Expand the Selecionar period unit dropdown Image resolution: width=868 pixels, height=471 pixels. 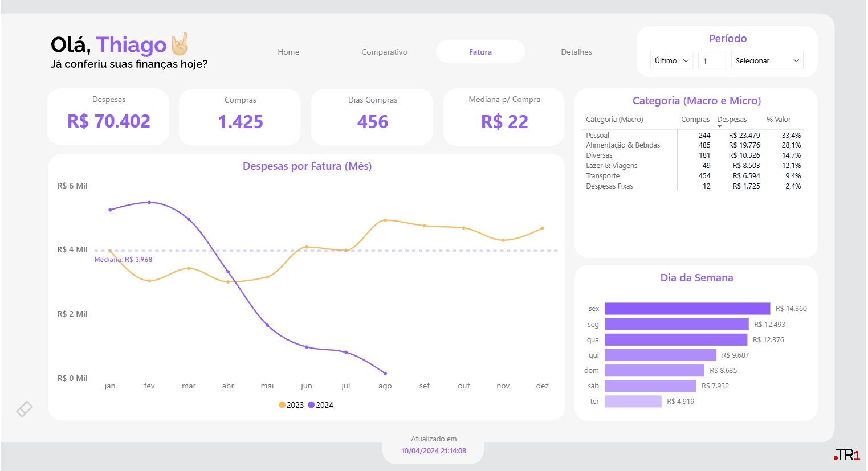[x=767, y=60]
